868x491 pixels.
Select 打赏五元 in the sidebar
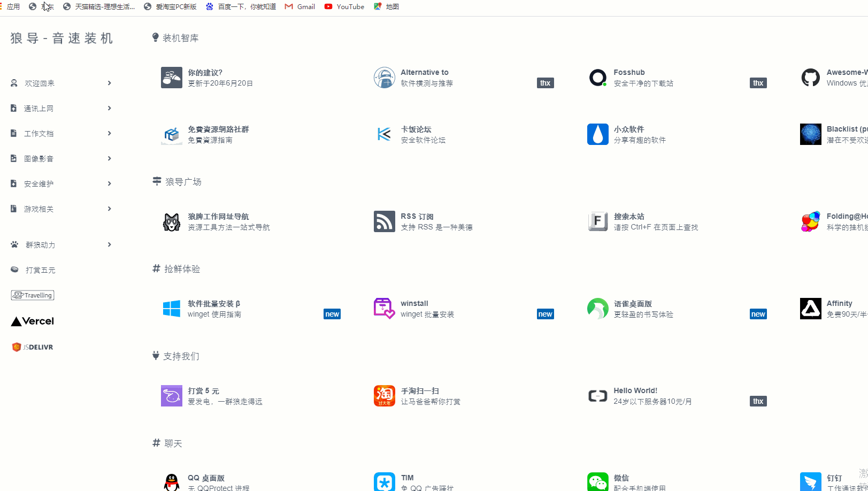point(40,270)
